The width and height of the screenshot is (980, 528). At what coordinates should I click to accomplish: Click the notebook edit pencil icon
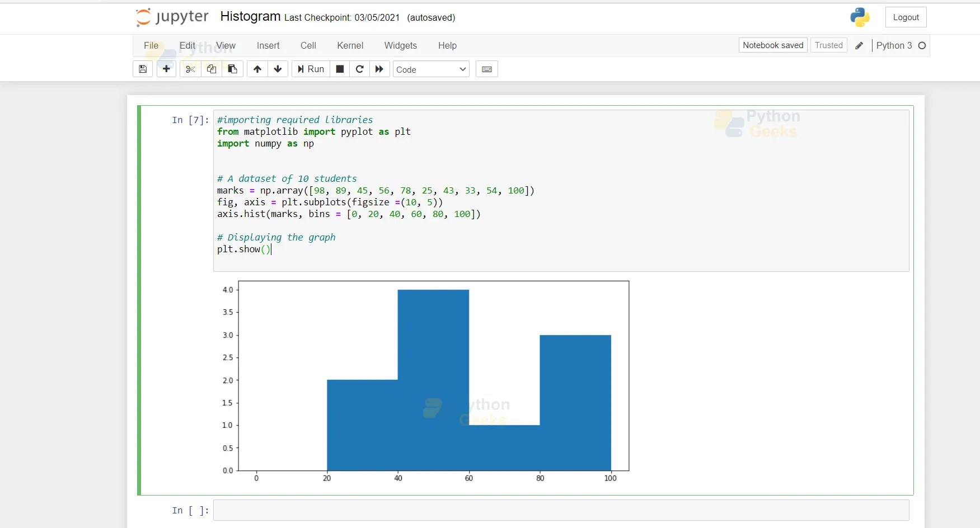pyautogui.click(x=859, y=45)
